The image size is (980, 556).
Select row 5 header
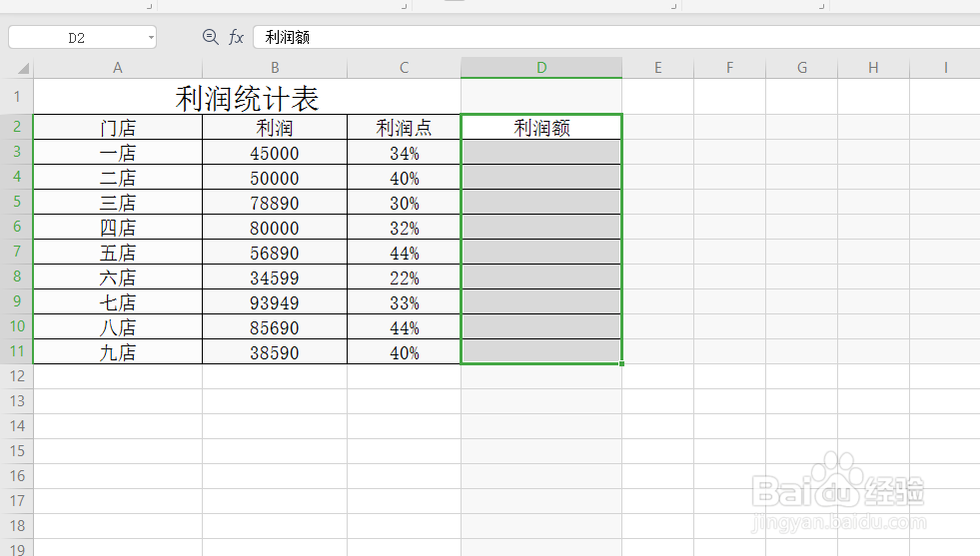click(x=17, y=202)
